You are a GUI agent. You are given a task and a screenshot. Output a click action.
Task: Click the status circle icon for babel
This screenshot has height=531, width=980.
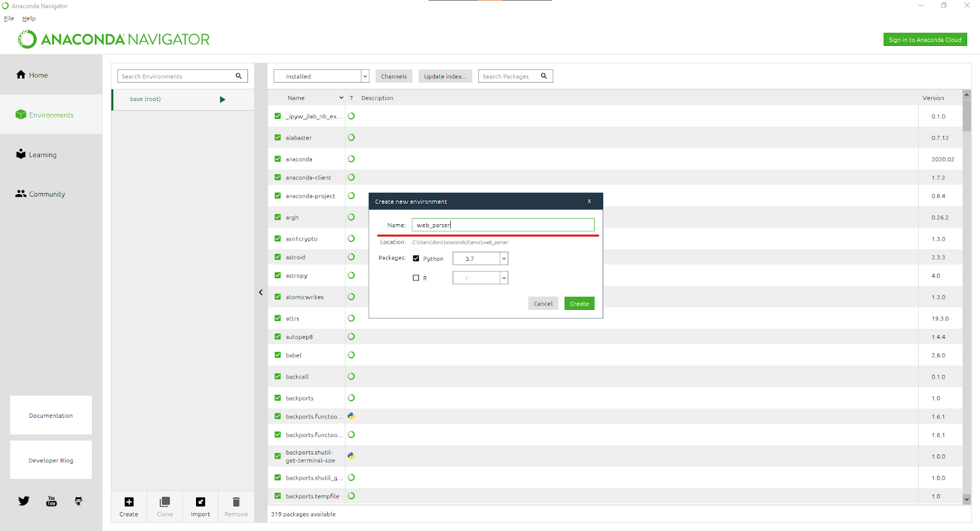[x=351, y=355]
